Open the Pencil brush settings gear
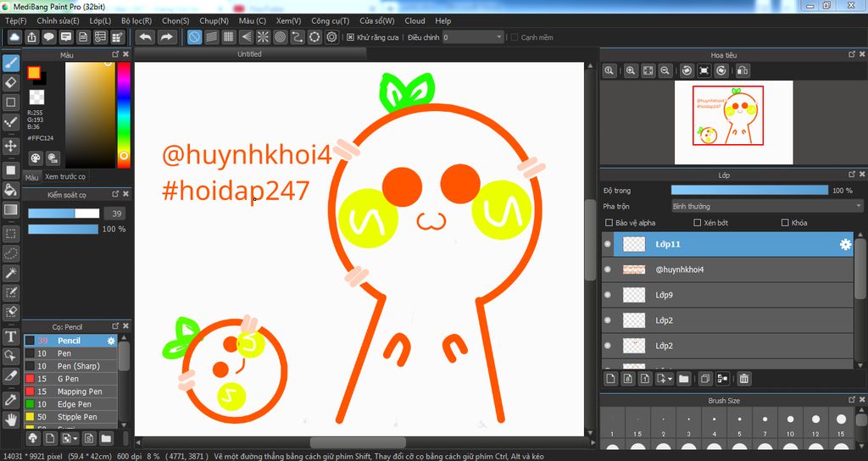868x461 pixels. pyautogui.click(x=111, y=341)
